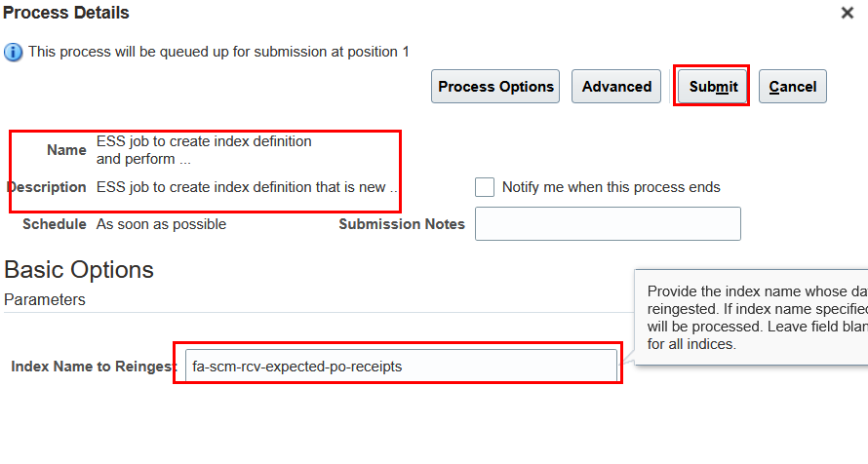This screenshot has width=868, height=464.
Task: Cancel the process submission
Action: click(x=792, y=87)
